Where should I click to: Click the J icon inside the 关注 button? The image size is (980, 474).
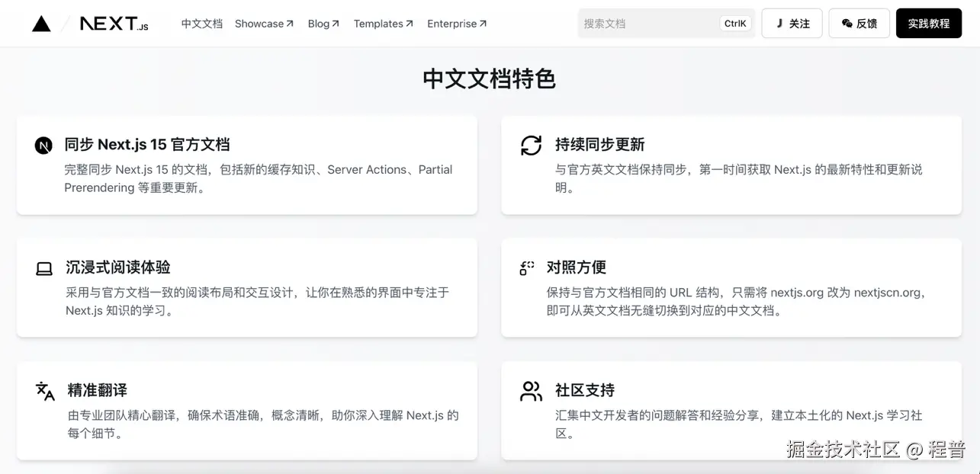pyautogui.click(x=780, y=23)
